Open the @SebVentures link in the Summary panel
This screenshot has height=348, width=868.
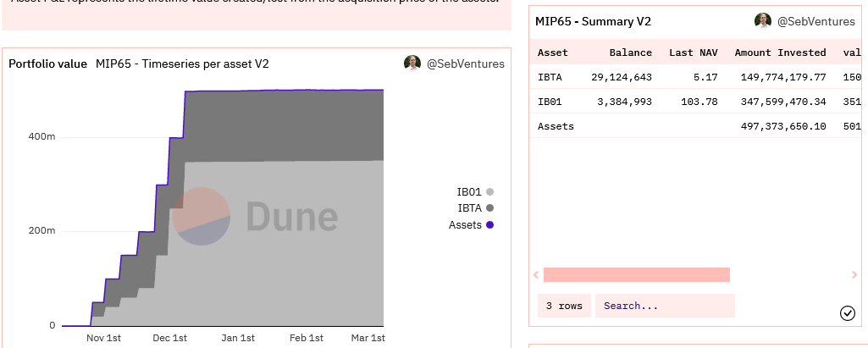pos(815,21)
